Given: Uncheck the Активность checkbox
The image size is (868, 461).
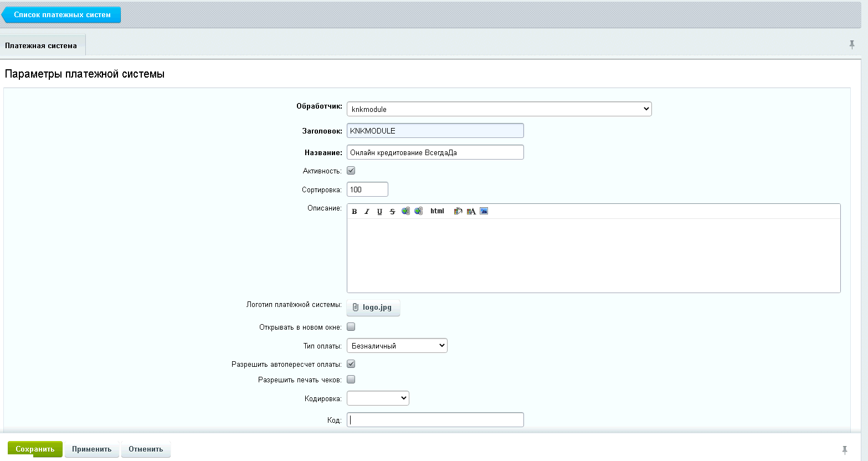Looking at the screenshot, I should (x=351, y=171).
